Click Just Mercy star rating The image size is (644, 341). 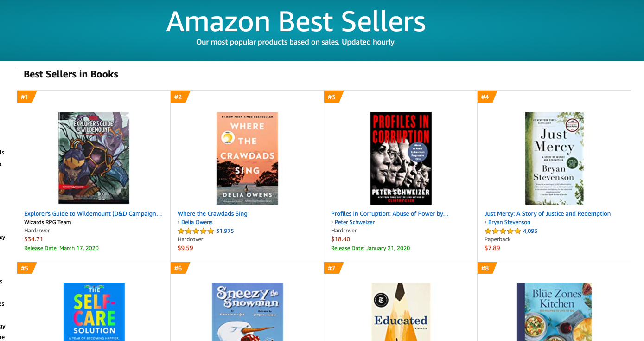click(x=503, y=231)
